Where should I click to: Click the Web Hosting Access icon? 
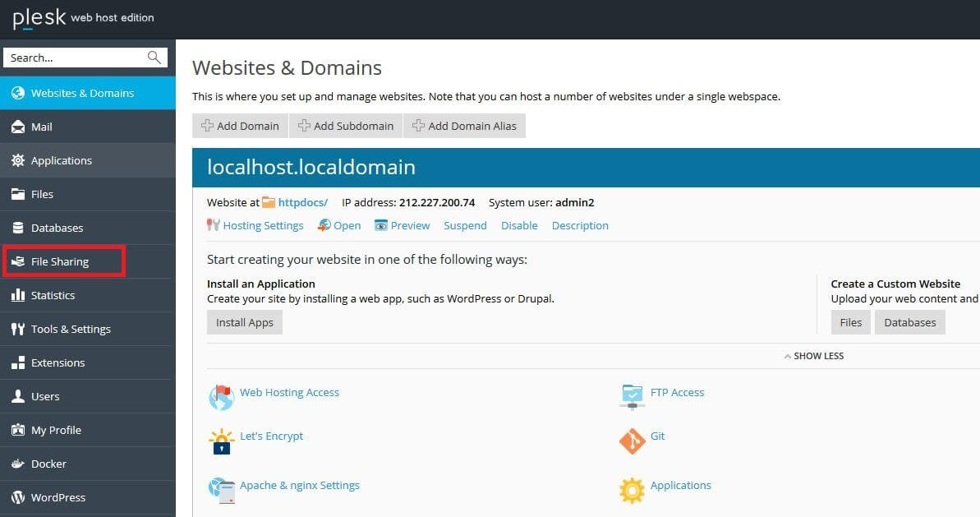click(x=221, y=397)
